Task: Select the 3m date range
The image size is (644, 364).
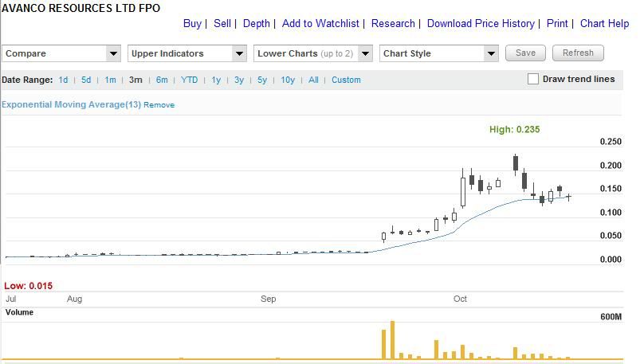Action: 135,80
